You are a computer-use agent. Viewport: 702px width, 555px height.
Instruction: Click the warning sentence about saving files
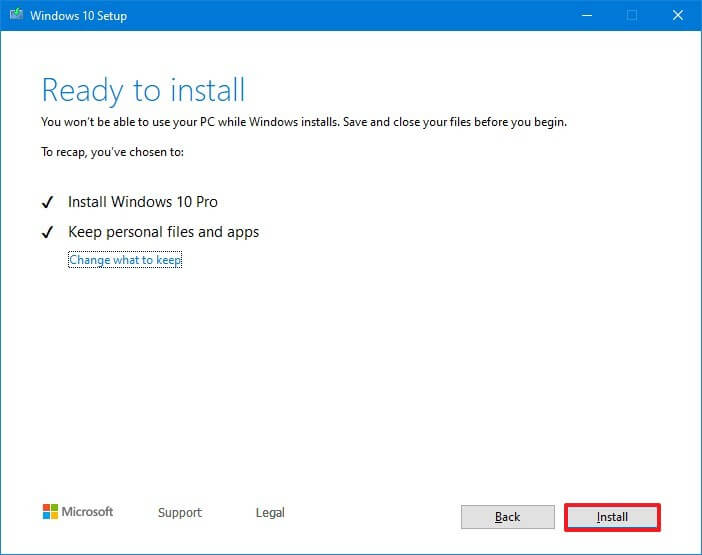[304, 122]
